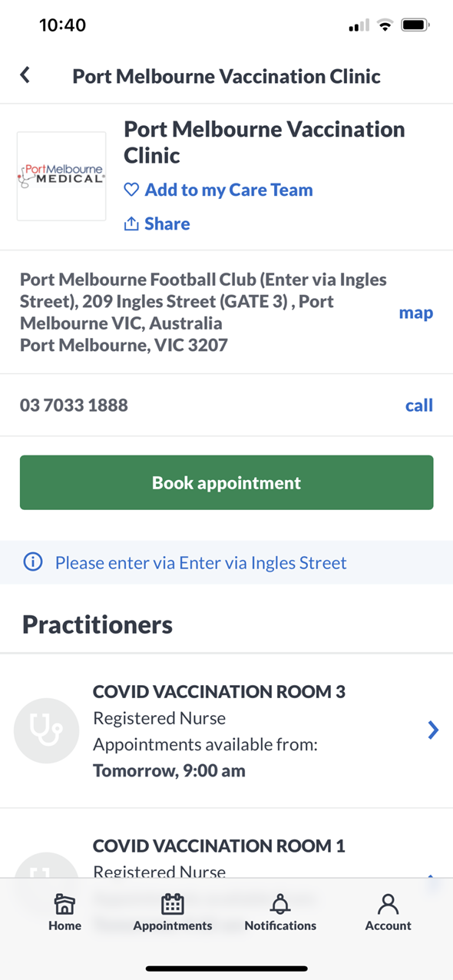Open the Appointments calendar icon
The image size is (453, 980).
click(173, 904)
